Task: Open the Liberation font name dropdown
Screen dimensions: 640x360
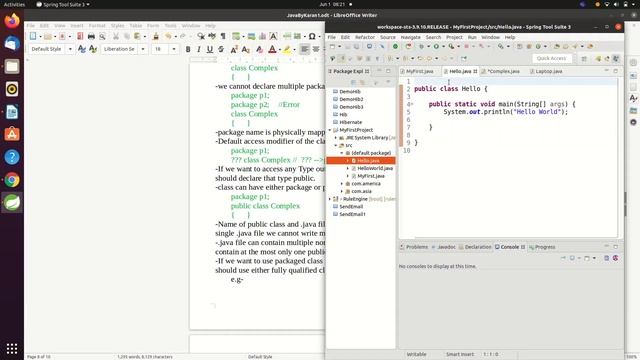Action: click(143, 49)
